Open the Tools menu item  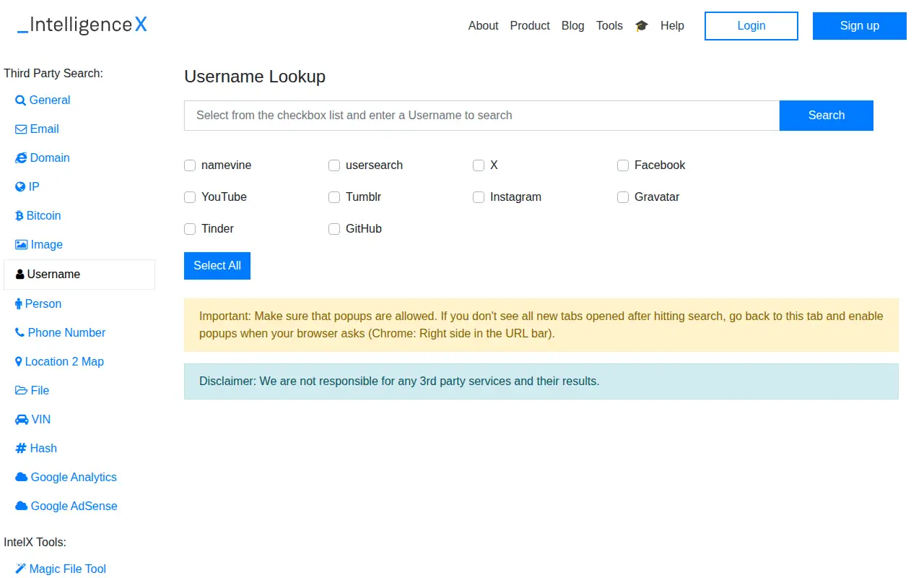tap(609, 26)
